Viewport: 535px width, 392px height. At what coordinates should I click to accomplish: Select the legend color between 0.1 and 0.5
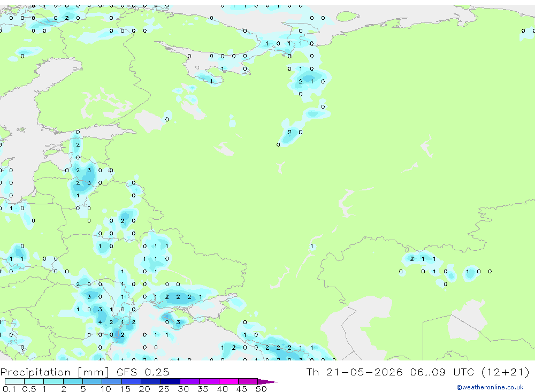point(14,381)
